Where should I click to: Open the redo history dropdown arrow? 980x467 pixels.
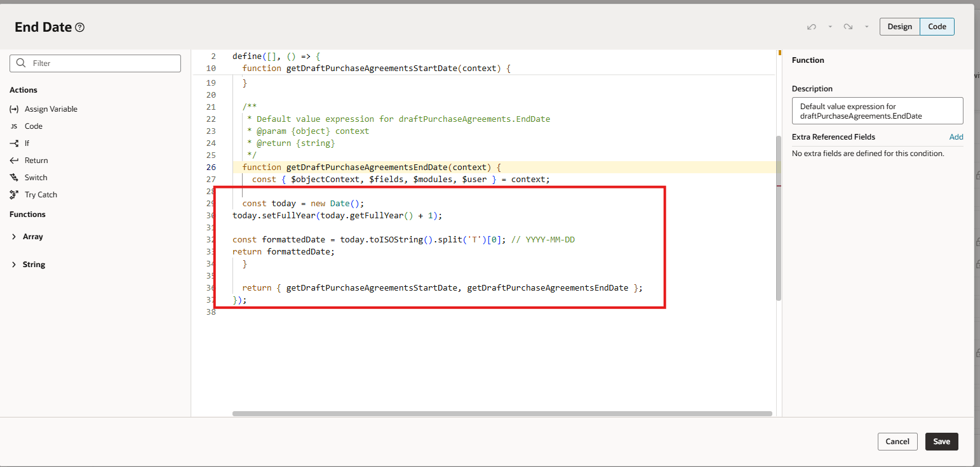pyautogui.click(x=866, y=27)
